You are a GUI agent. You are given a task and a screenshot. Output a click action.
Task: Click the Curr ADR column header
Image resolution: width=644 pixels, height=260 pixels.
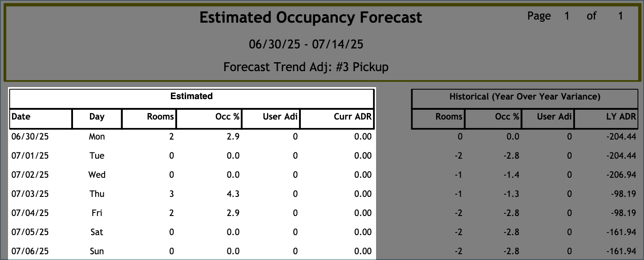352,117
